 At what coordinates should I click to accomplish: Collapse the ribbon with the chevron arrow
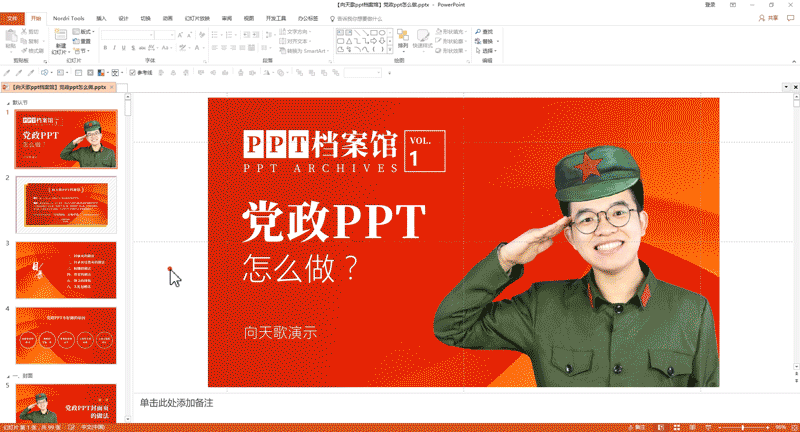pyautogui.click(x=794, y=61)
